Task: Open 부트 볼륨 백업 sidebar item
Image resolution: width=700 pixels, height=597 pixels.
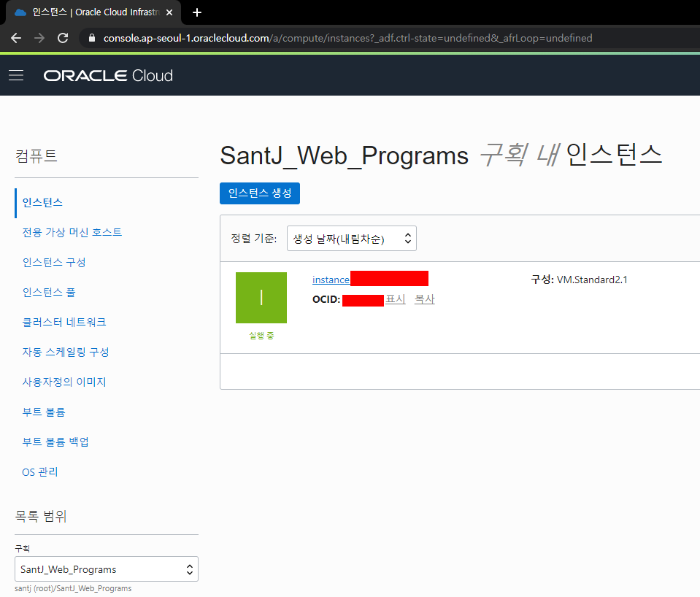Action: pos(55,442)
